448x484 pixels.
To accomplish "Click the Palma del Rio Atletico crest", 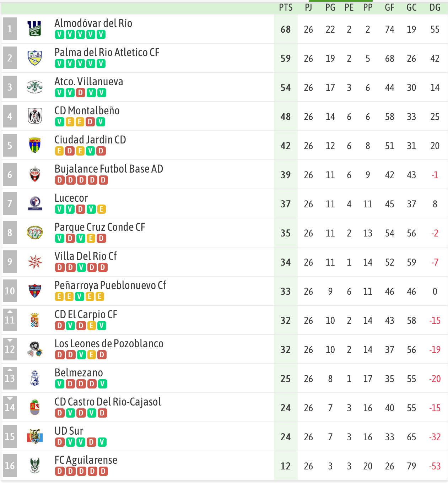I will pos(35,58).
